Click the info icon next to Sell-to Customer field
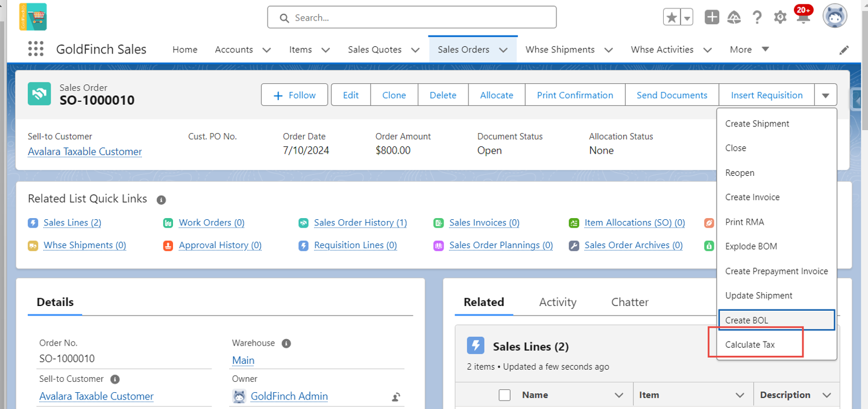Viewport: 868px width, 409px height. coord(115,379)
